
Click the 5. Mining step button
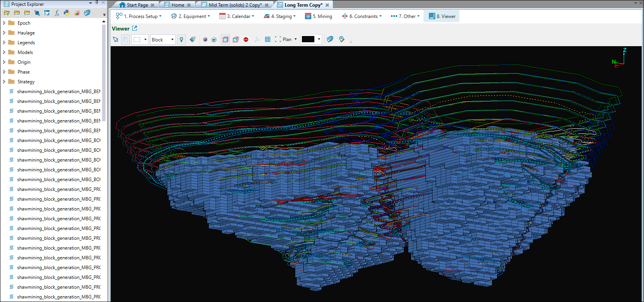coord(319,16)
